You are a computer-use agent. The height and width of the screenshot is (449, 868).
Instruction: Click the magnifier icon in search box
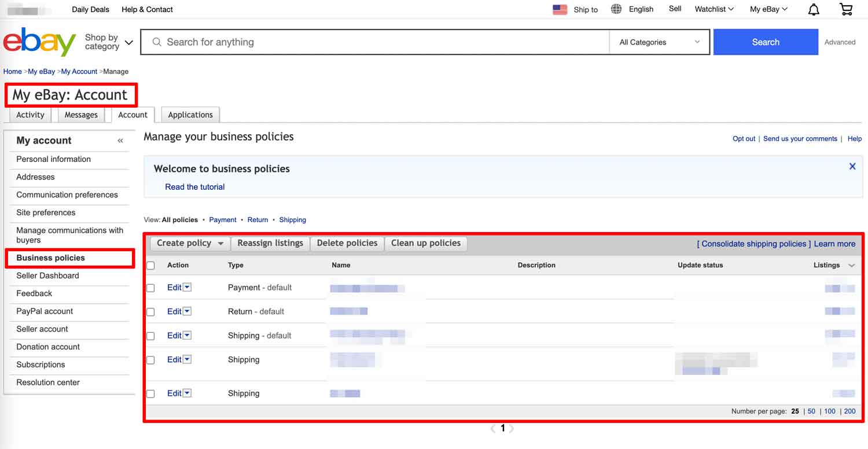[157, 42]
